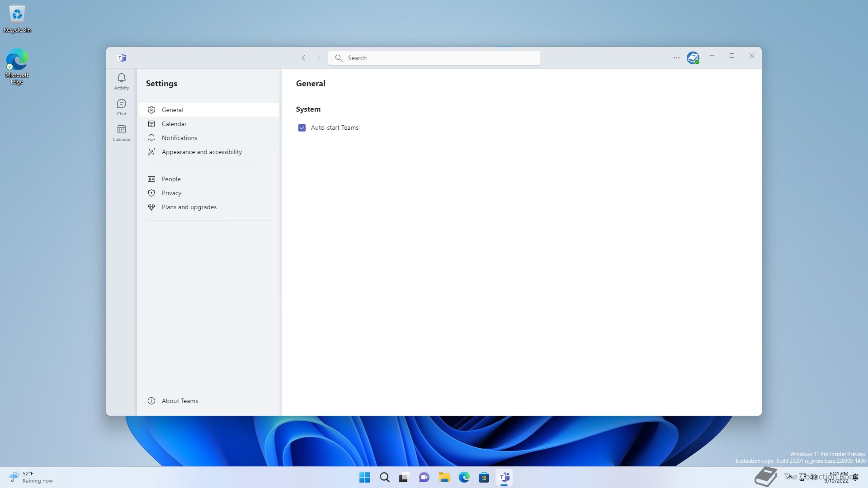Viewport: 868px width, 488px height.
Task: Open File Explorer from the taskbar
Action: 444,477
